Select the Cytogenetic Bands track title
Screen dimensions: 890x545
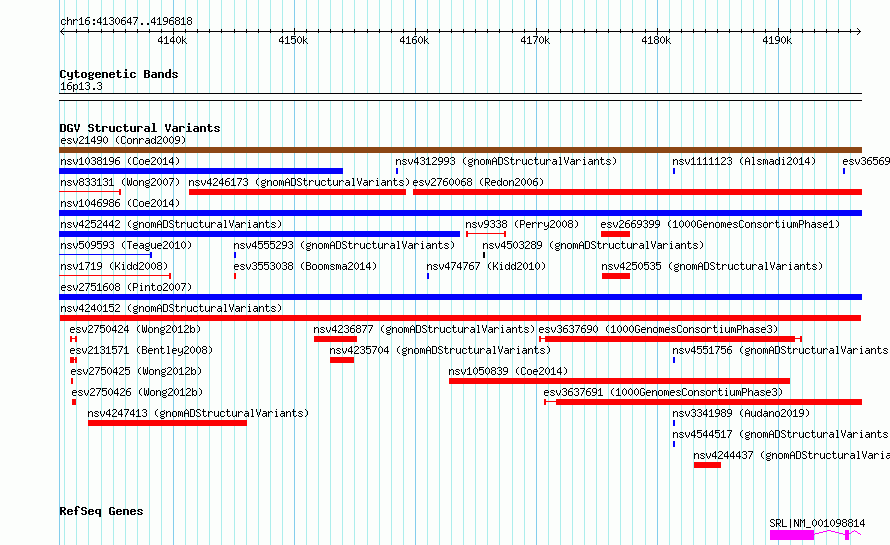(x=119, y=74)
